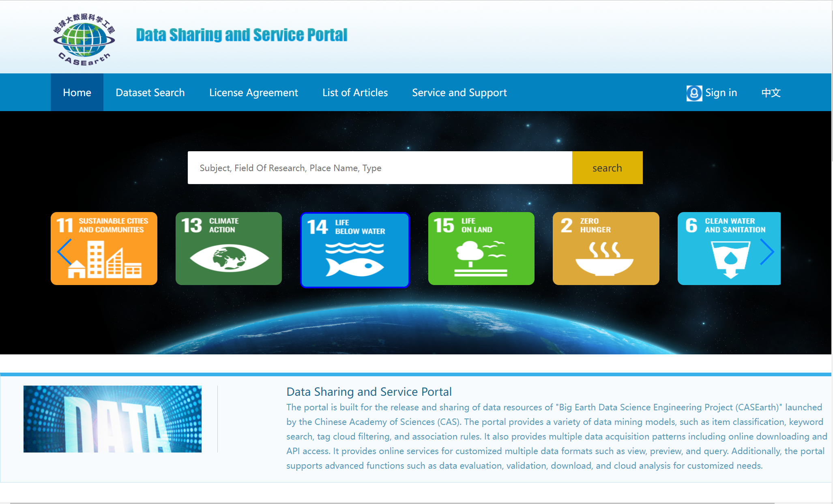Screen dimensions: 833x504
Task: Click the right carousel arrow
Action: click(x=767, y=251)
